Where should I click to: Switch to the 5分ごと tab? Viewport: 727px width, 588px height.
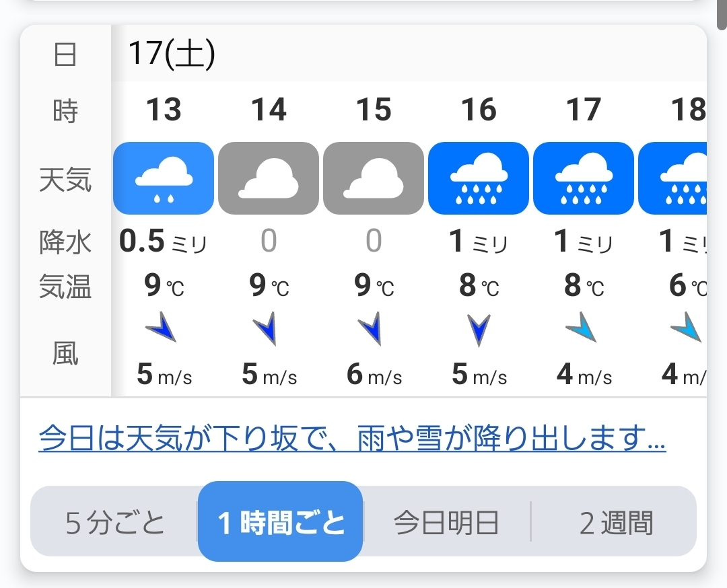[x=115, y=523]
